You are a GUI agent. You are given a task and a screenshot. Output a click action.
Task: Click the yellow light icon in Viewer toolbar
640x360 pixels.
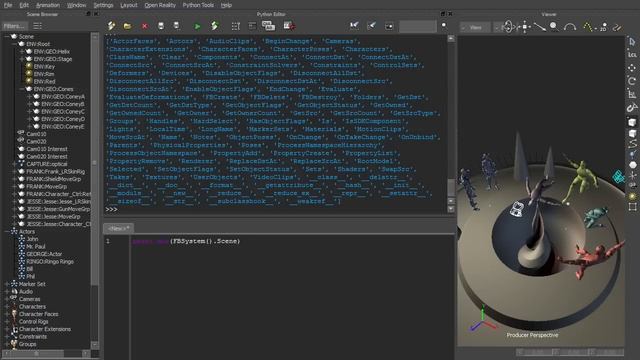click(632, 196)
